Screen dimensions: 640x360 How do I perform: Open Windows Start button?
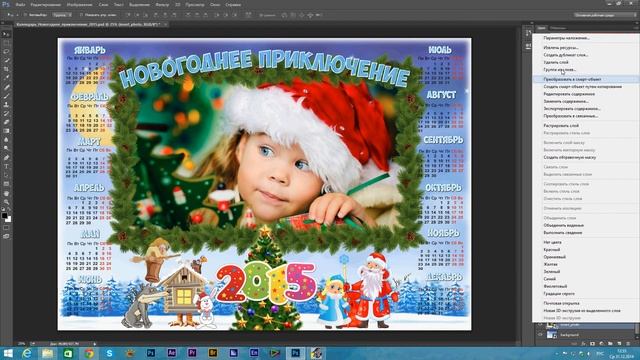[x=8, y=353]
